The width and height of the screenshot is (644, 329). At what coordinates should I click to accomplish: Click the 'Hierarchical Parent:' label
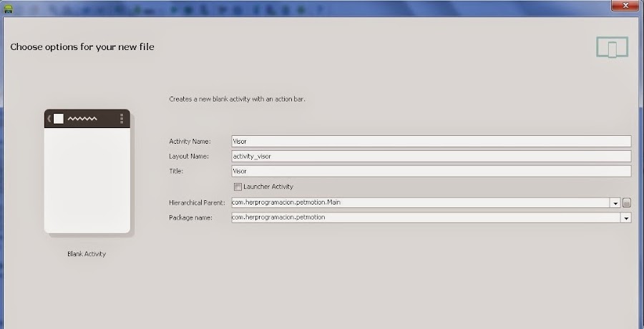tap(197, 202)
